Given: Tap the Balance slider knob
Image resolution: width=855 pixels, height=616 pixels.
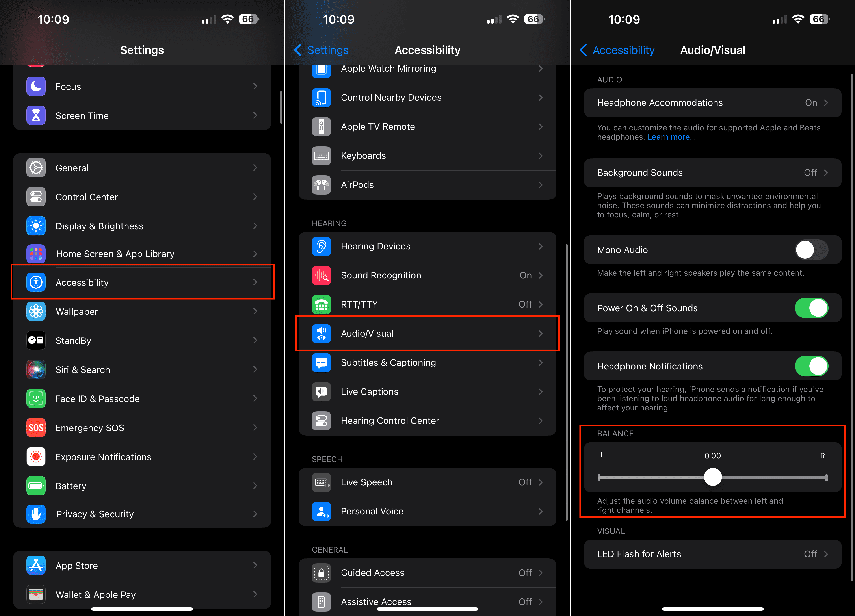Looking at the screenshot, I should coord(712,477).
